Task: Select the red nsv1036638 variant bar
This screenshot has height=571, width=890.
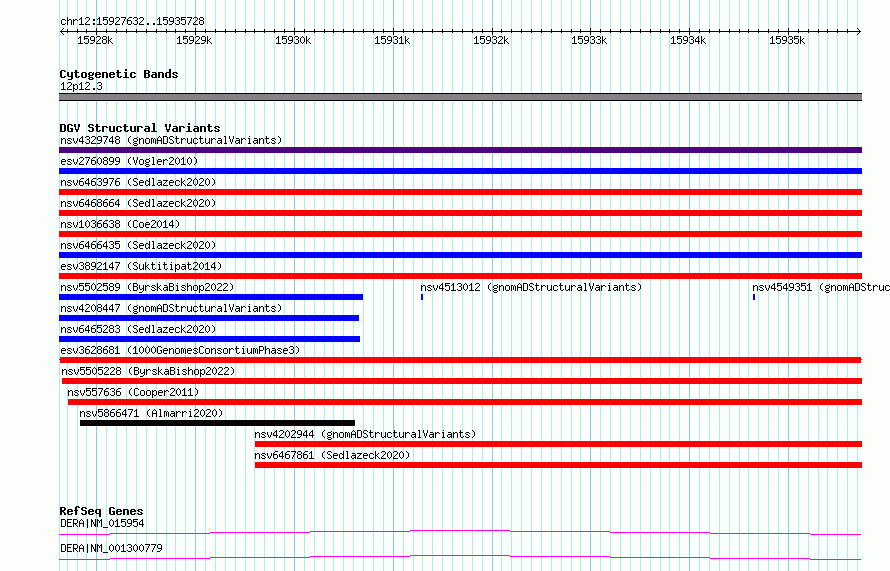Action: click(460, 234)
